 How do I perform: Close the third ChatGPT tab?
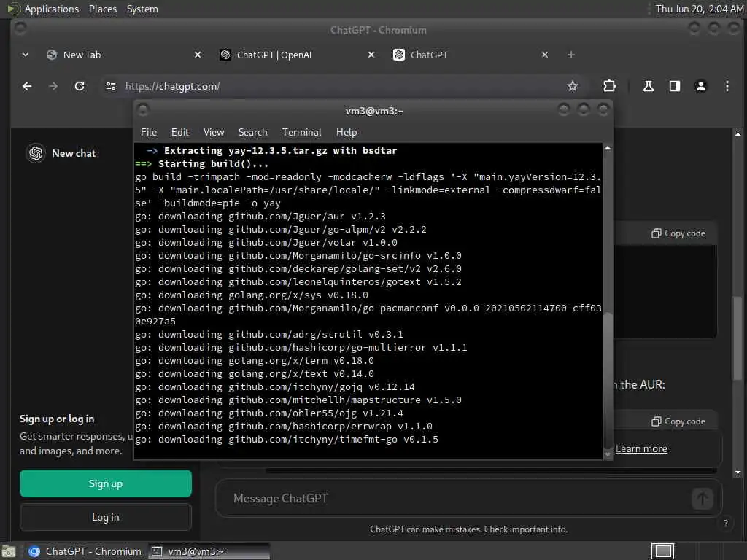545,55
